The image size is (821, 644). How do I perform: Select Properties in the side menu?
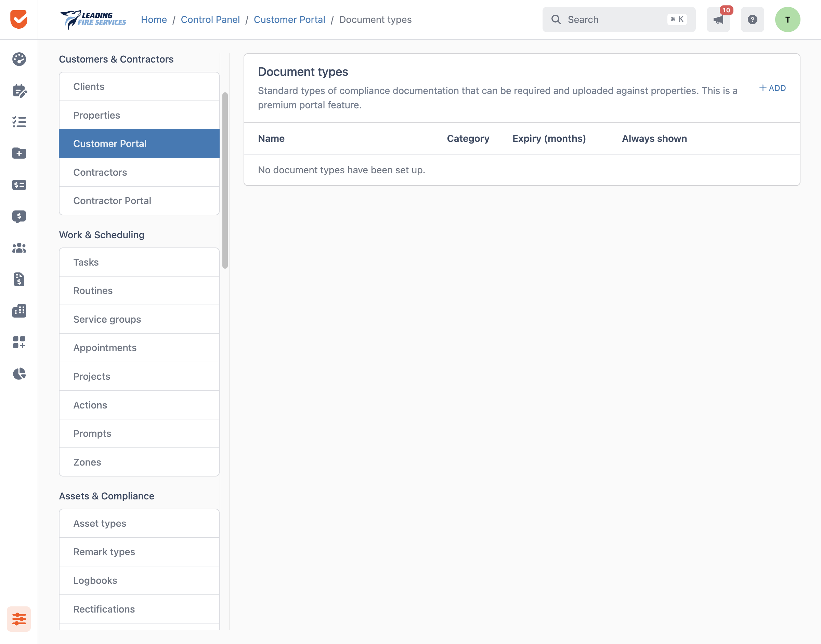click(x=139, y=116)
